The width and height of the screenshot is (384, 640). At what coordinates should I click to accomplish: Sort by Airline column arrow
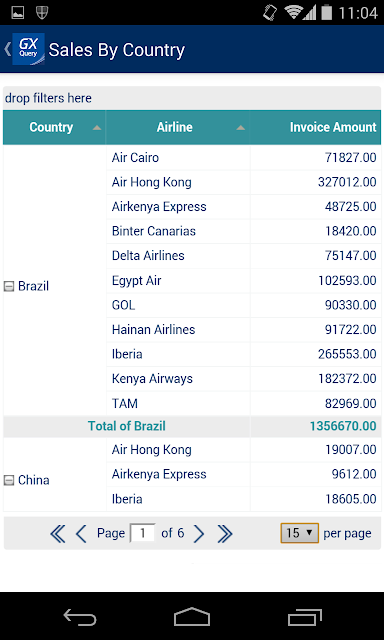241,128
